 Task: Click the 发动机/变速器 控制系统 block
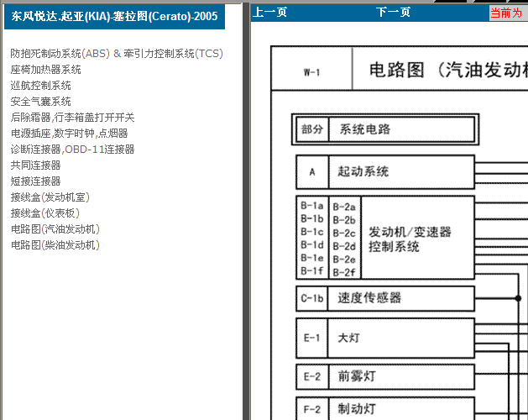coord(418,238)
